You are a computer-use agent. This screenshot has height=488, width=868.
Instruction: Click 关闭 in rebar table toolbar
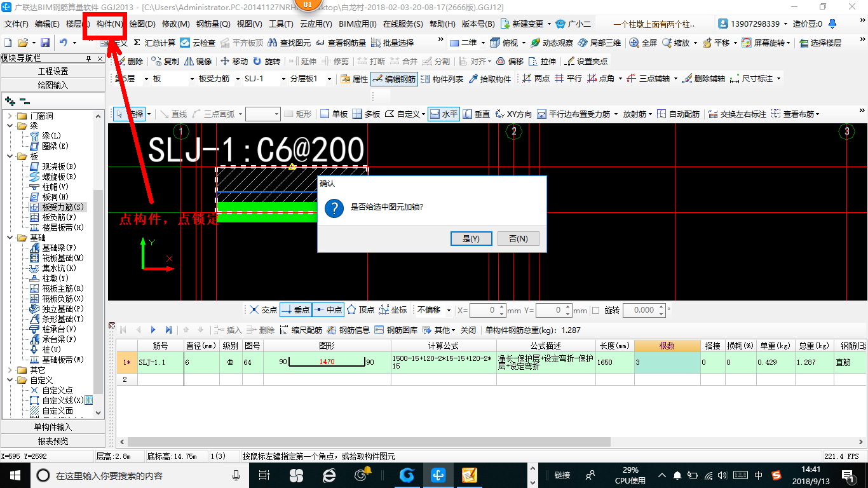point(468,330)
